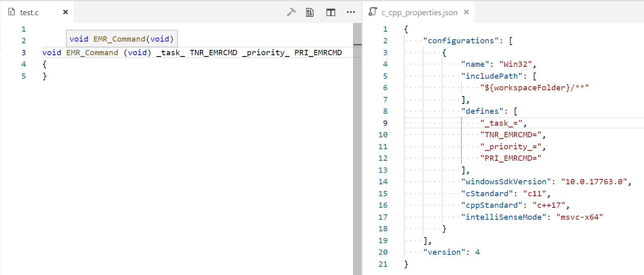Click the hammer build icon in the toolbar
This screenshot has width=644, height=275.
click(291, 12)
